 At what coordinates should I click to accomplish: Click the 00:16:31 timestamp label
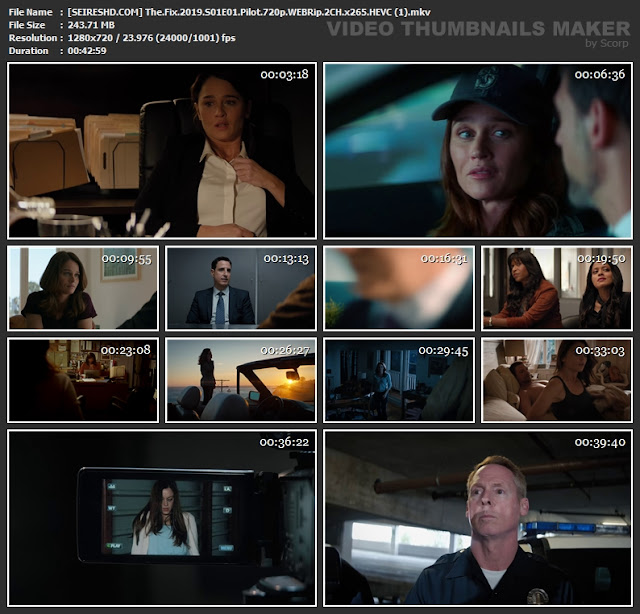(444, 258)
